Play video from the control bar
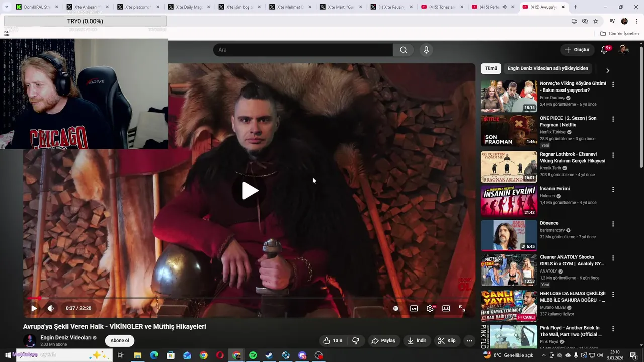Viewport: 644px width, 362px height. pyautogui.click(x=34, y=308)
